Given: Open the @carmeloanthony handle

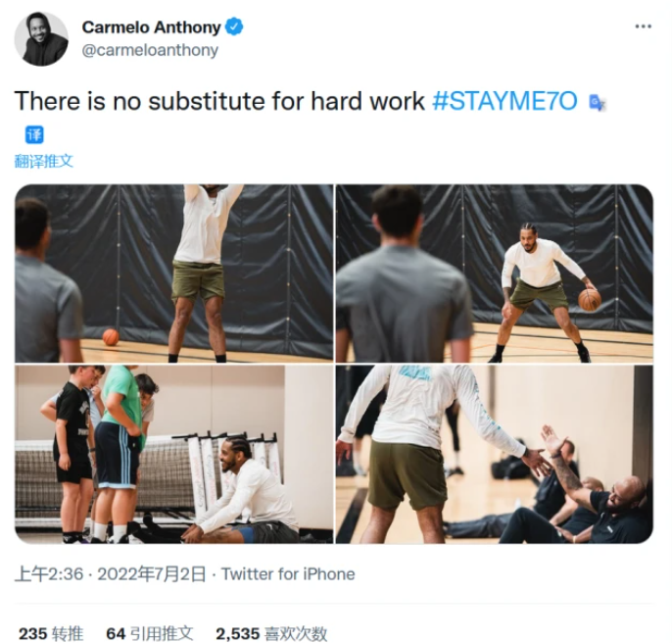Looking at the screenshot, I should tap(150, 50).
